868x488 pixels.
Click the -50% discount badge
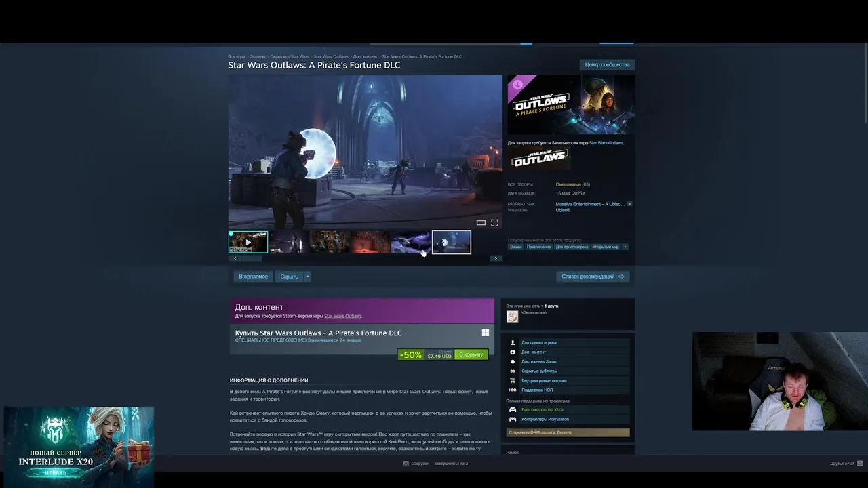coord(411,354)
